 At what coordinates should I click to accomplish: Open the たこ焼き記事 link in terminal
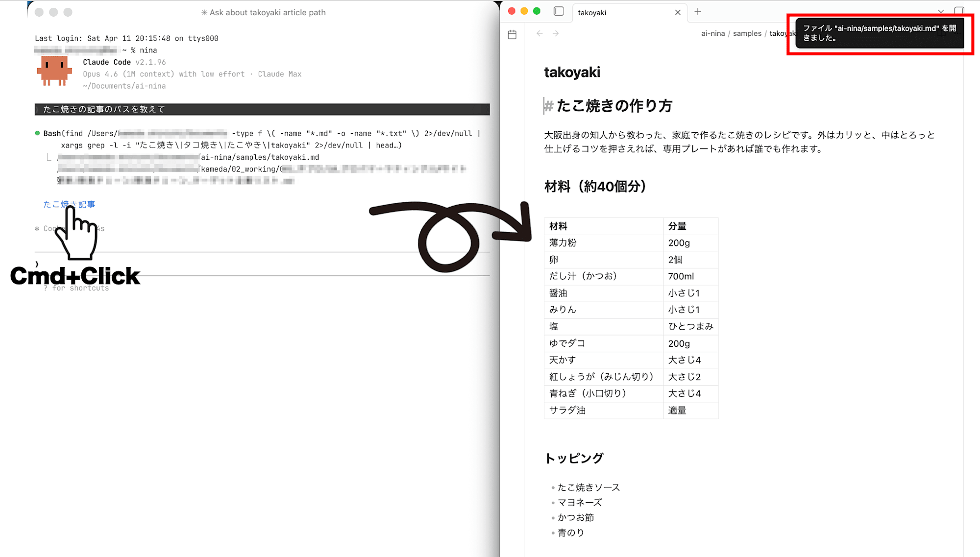(69, 204)
